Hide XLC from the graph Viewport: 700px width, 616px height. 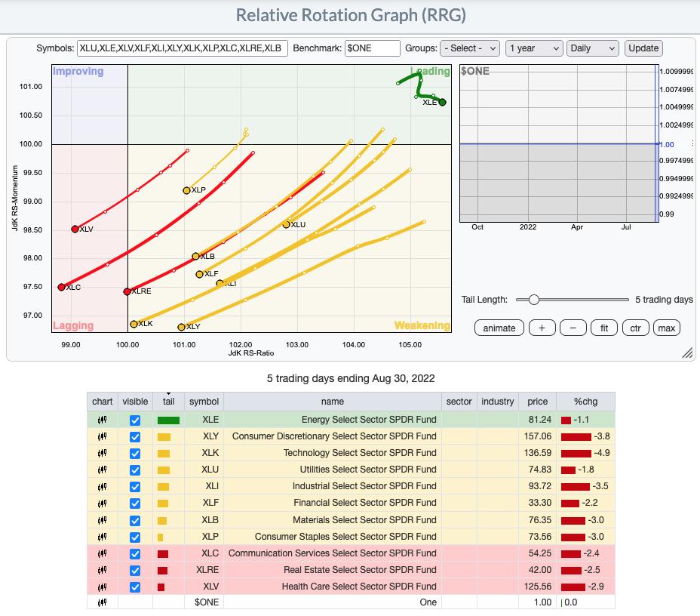coord(135,554)
